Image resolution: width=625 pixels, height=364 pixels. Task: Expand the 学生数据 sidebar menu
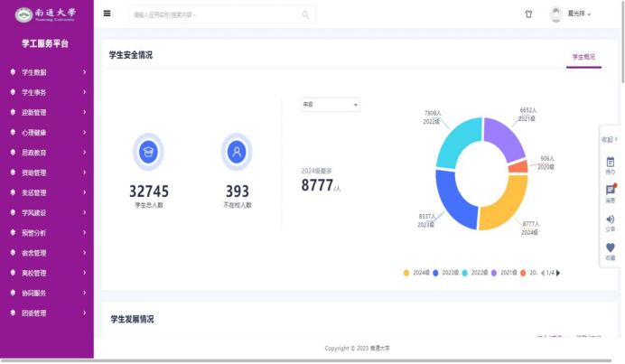47,72
